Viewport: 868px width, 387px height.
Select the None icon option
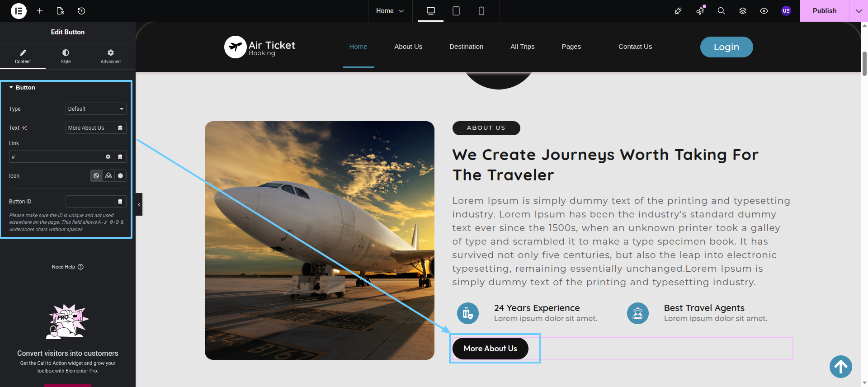[x=96, y=176]
